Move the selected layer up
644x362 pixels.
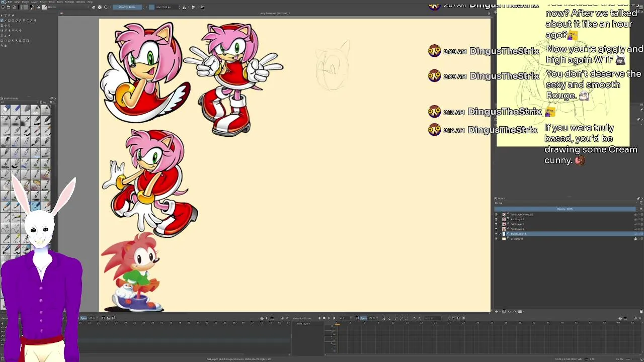pos(515,311)
